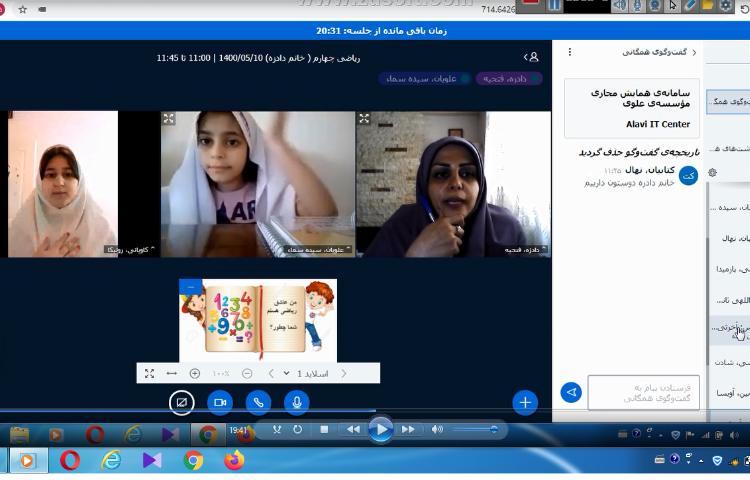Zoom out of the presentation slide

click(x=247, y=373)
